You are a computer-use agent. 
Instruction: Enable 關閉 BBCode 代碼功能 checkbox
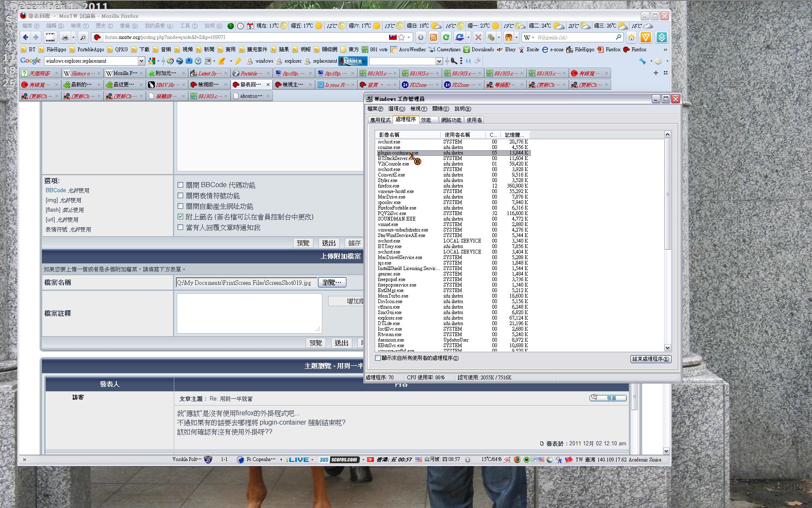coord(181,185)
